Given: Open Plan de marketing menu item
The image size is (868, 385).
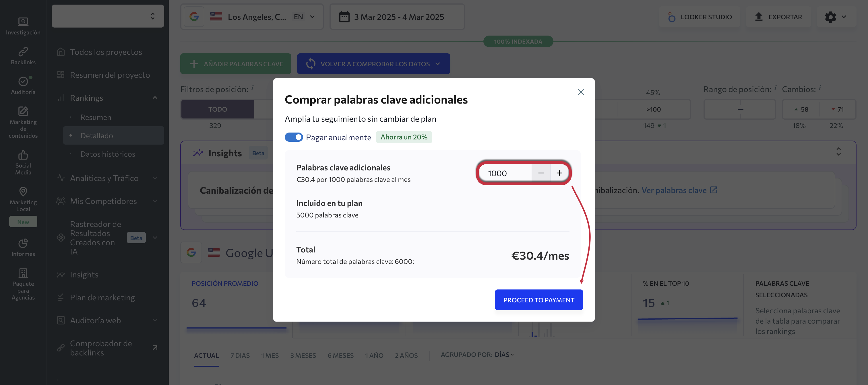Looking at the screenshot, I should 102,297.
